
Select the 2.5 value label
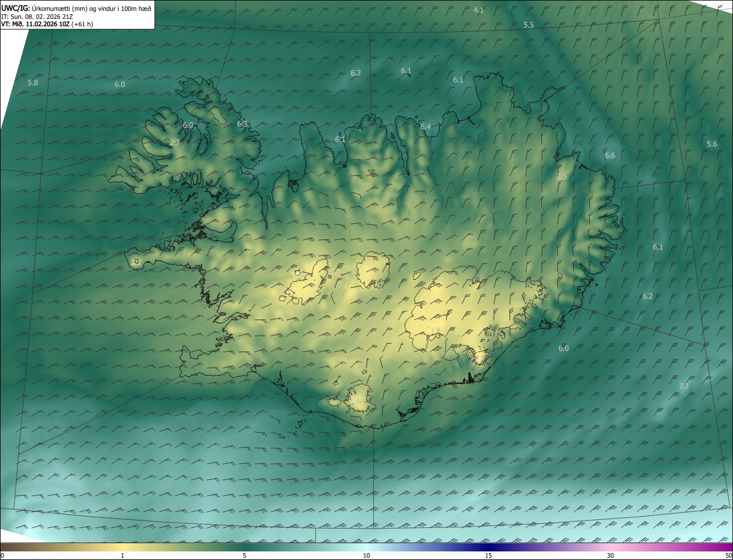562,177
